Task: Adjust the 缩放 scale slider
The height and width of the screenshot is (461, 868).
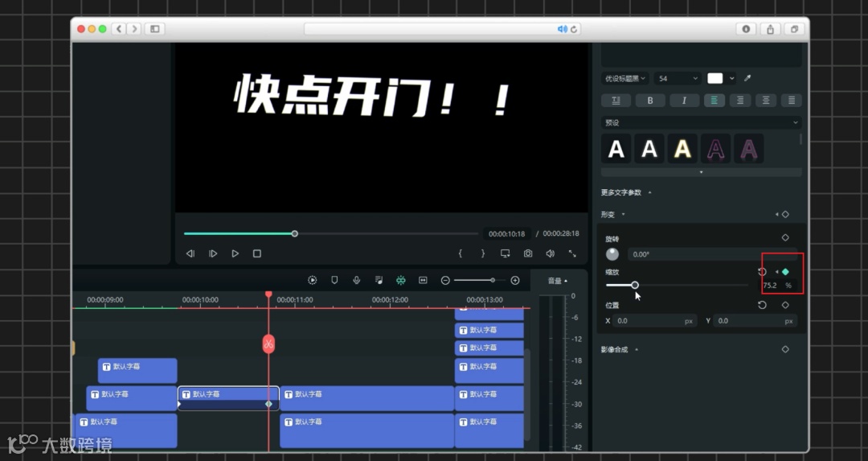Action: (x=677, y=285)
